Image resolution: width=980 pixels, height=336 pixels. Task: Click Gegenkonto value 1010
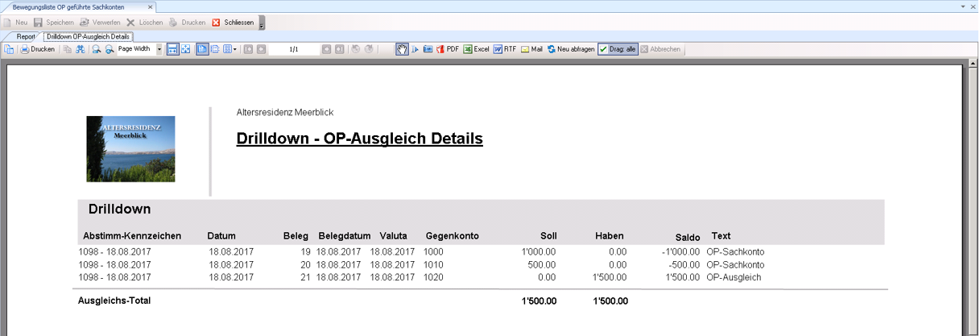click(433, 265)
